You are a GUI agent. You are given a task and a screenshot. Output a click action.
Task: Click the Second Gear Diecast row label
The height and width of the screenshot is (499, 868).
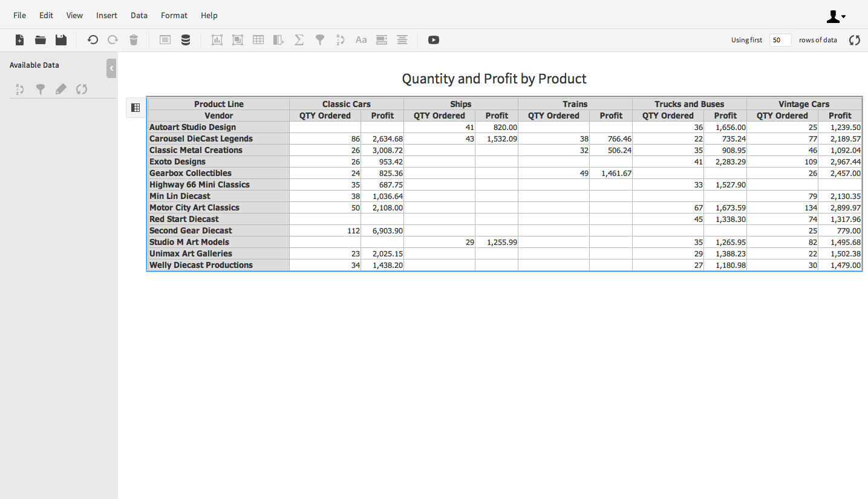tap(219, 230)
